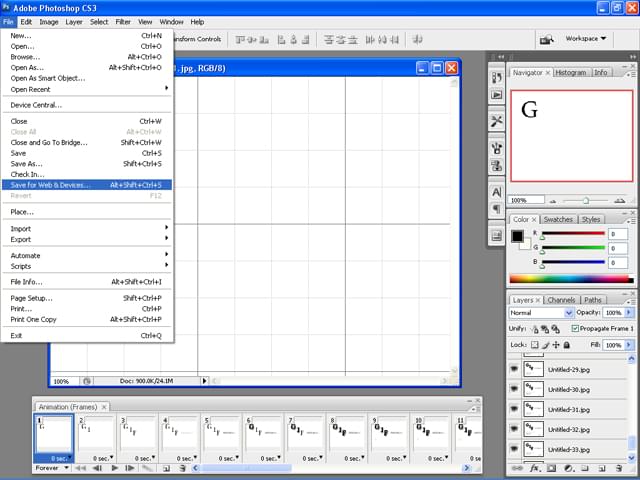
Task: Open the Forever looping options dropdown
Action: pos(52,468)
